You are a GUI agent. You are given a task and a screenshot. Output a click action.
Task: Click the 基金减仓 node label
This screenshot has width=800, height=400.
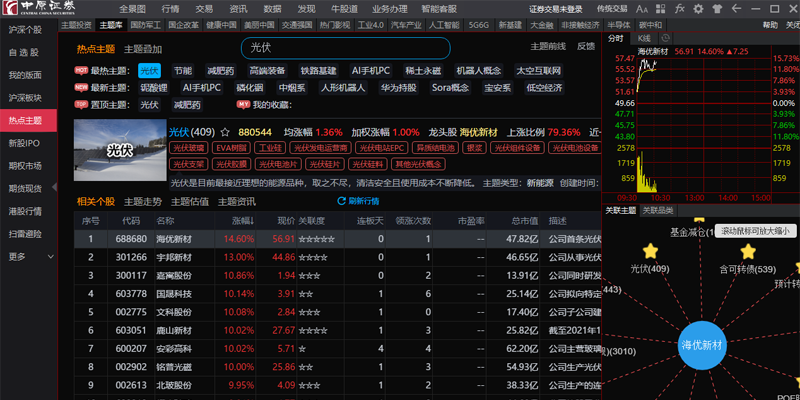[690, 233]
